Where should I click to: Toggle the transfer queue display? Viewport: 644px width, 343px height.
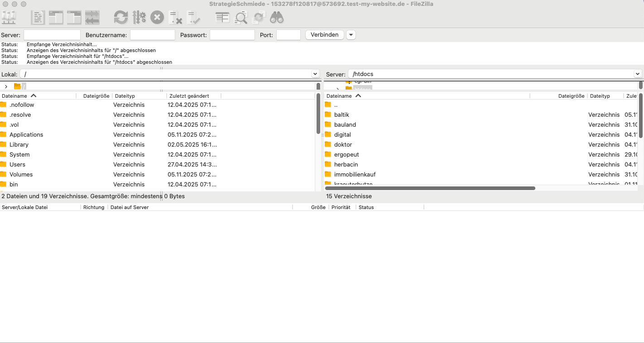click(x=92, y=18)
